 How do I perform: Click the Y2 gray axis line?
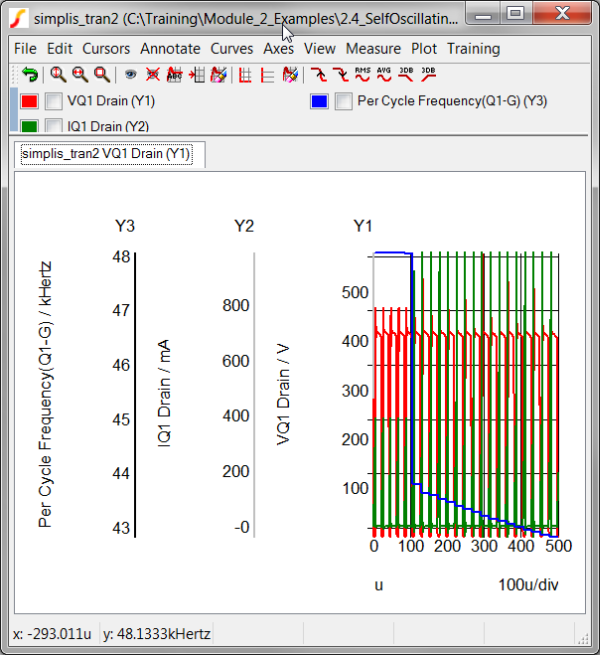(x=254, y=395)
